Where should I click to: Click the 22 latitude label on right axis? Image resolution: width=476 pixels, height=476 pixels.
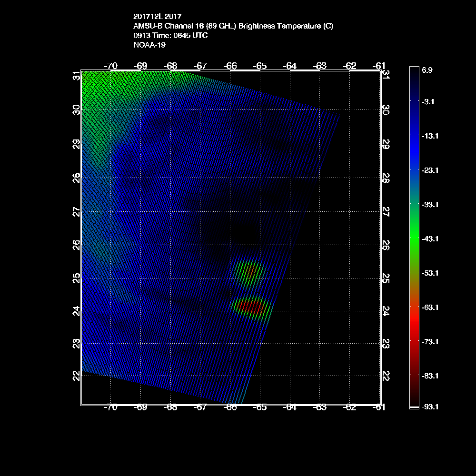point(386,376)
